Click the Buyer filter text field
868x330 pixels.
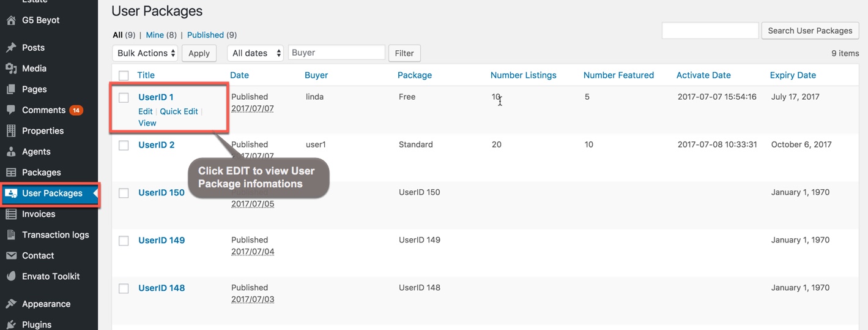(x=336, y=53)
